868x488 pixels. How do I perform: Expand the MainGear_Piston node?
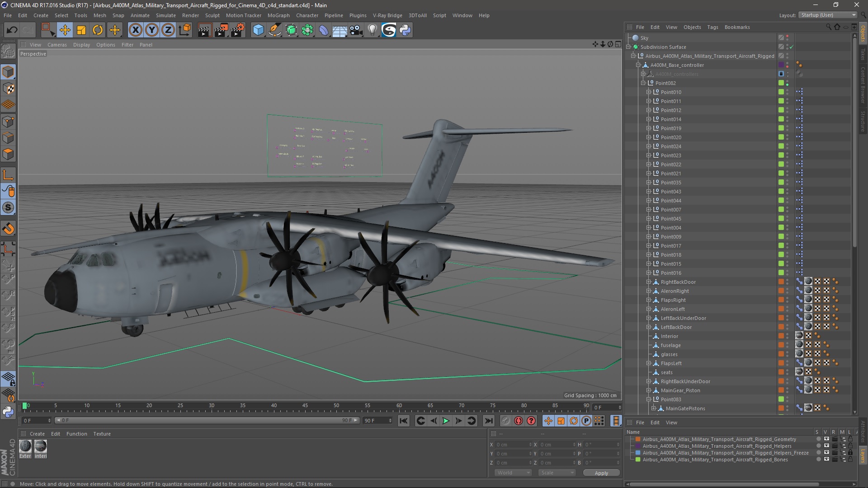648,390
